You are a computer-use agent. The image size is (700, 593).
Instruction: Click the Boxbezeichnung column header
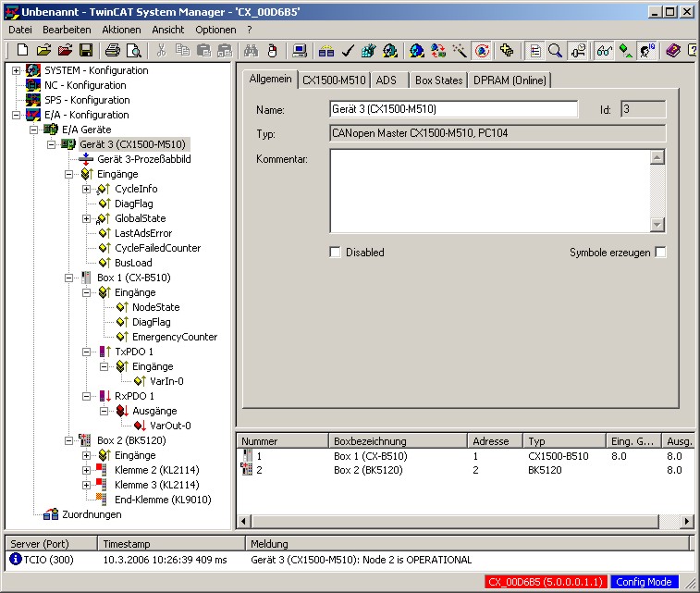pos(398,441)
